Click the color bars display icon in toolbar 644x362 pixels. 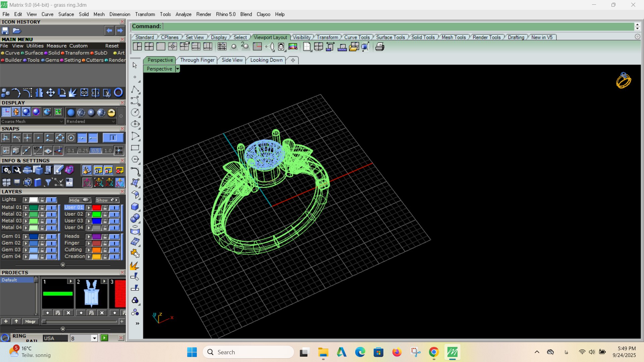point(293,47)
